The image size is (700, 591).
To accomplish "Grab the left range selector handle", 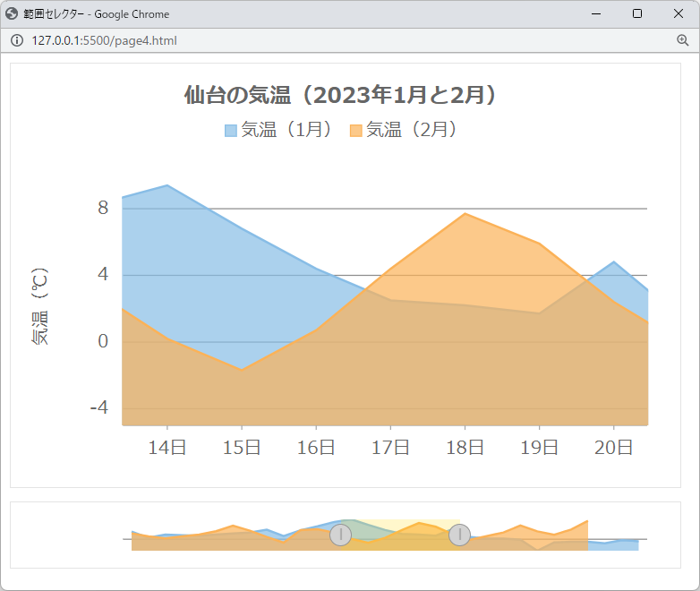I will click(x=341, y=535).
